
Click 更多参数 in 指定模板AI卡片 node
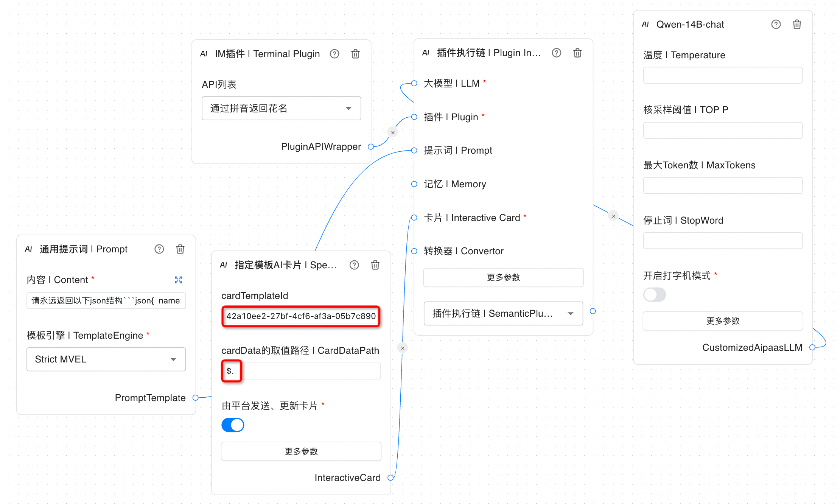click(x=301, y=451)
